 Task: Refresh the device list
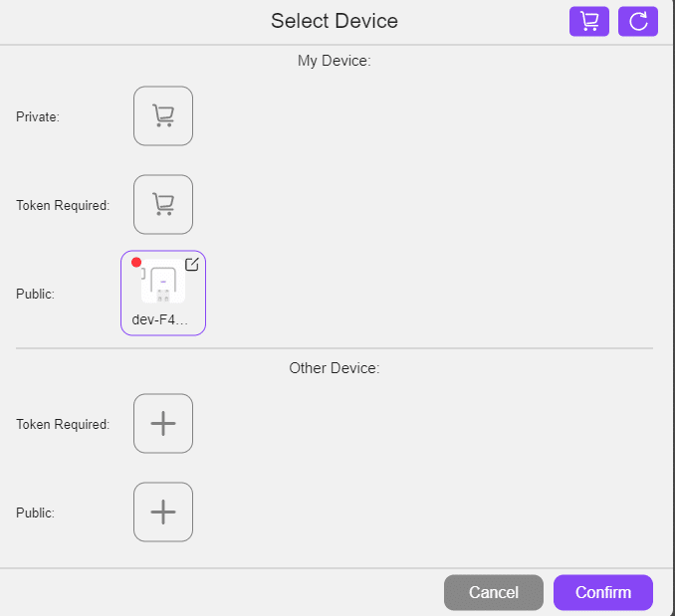point(637,22)
